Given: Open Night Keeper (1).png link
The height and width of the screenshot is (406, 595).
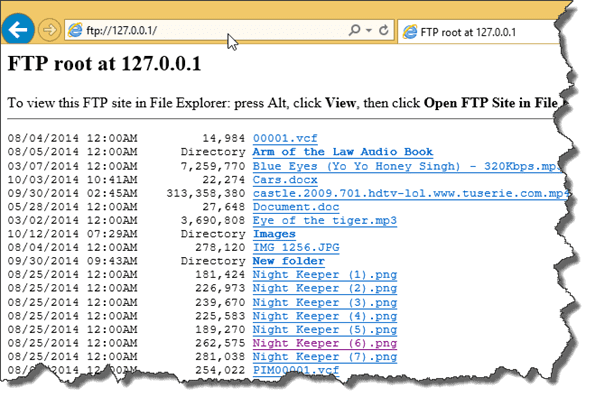Looking at the screenshot, I should 325,275.
